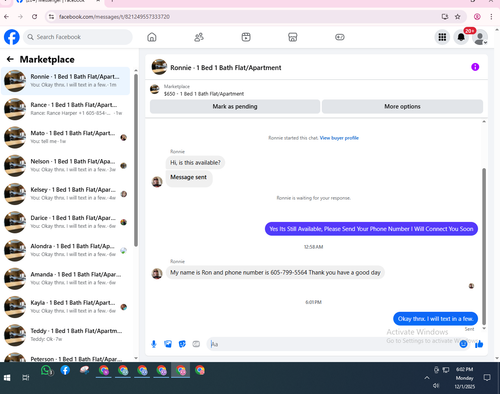The image size is (500, 394).
Task: Open Ronnie conversation in chat list
Action: coord(66,81)
